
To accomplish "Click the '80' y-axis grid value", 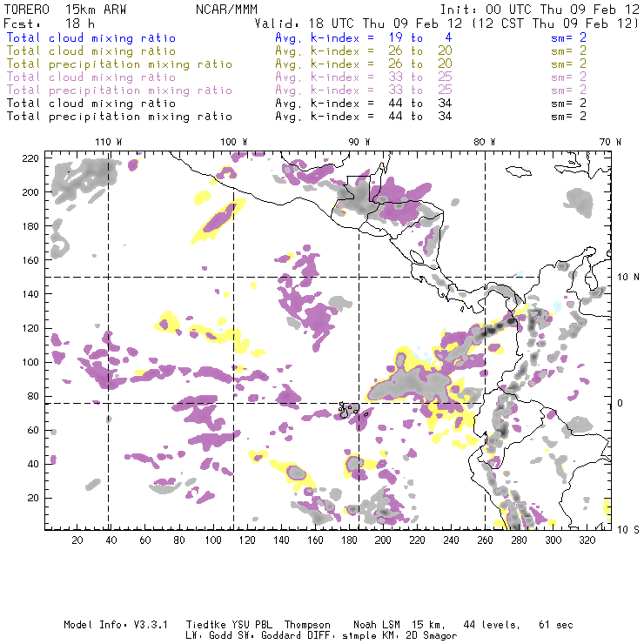I will 33,396.
